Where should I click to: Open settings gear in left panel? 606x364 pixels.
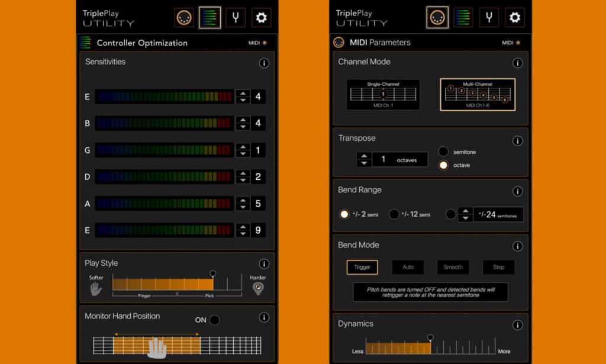(261, 17)
